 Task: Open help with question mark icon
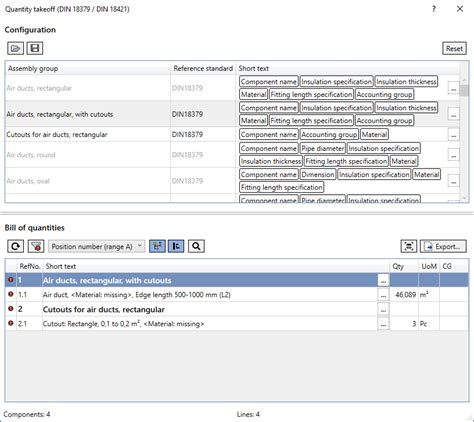pos(434,9)
